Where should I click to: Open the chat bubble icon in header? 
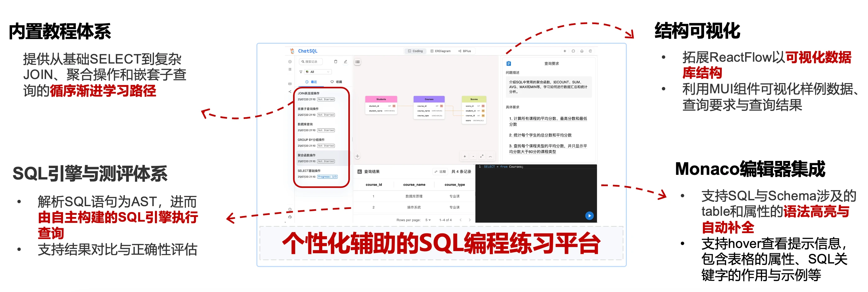pyautogui.click(x=573, y=51)
